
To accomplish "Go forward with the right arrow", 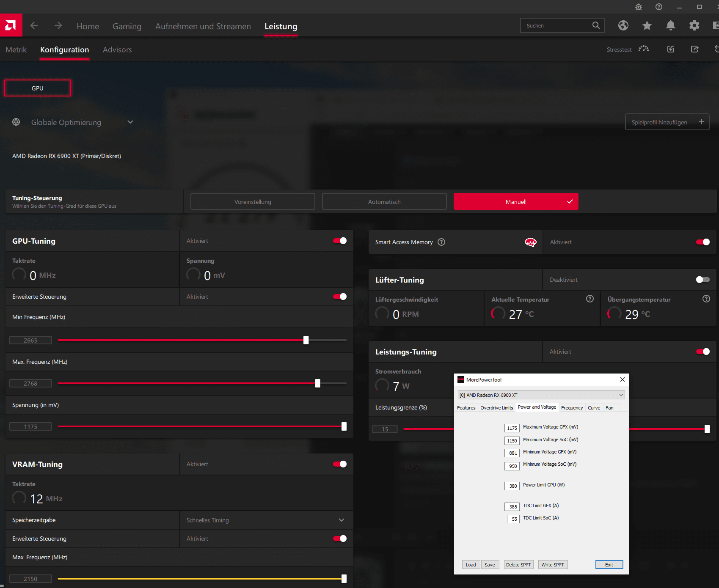I will [58, 26].
